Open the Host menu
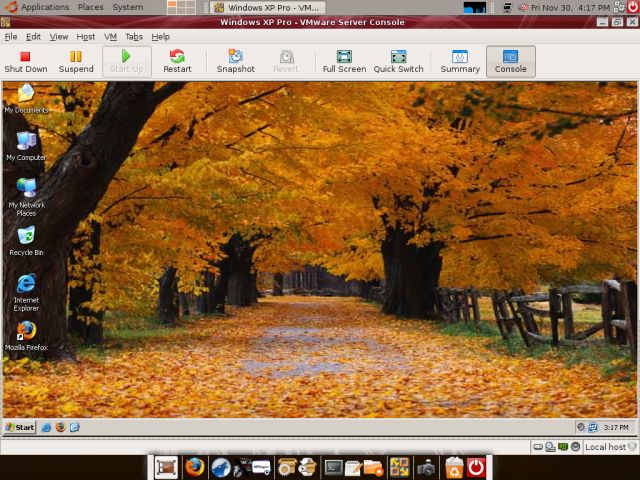 click(86, 37)
